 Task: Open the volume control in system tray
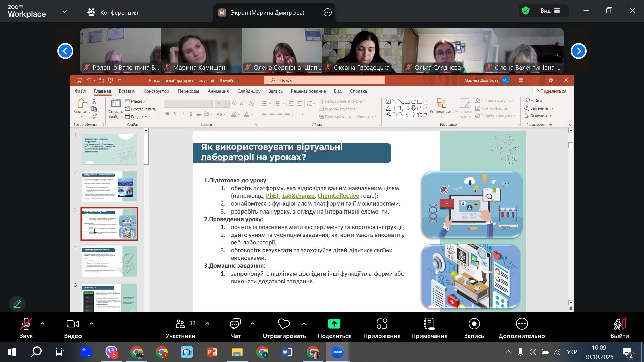point(532,352)
